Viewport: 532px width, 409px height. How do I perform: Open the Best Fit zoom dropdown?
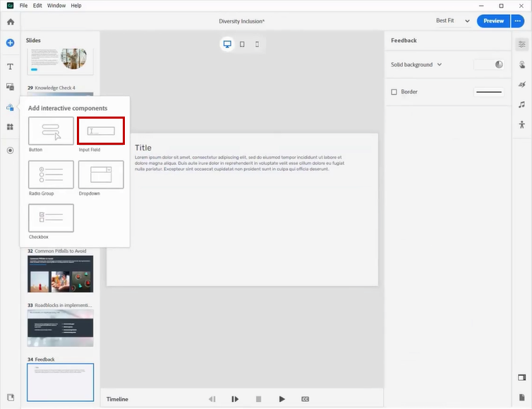453,20
